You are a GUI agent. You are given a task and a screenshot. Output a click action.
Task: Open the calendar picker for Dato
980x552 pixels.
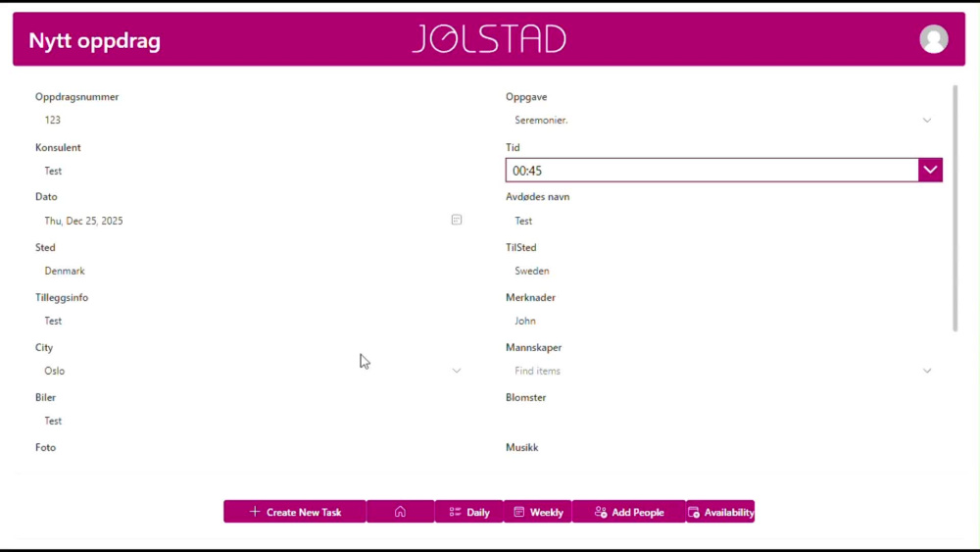[457, 220]
